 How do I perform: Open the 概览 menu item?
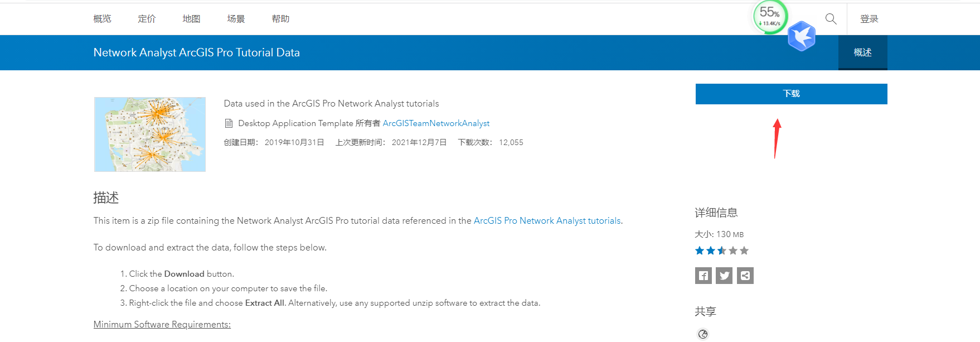[x=101, y=18]
